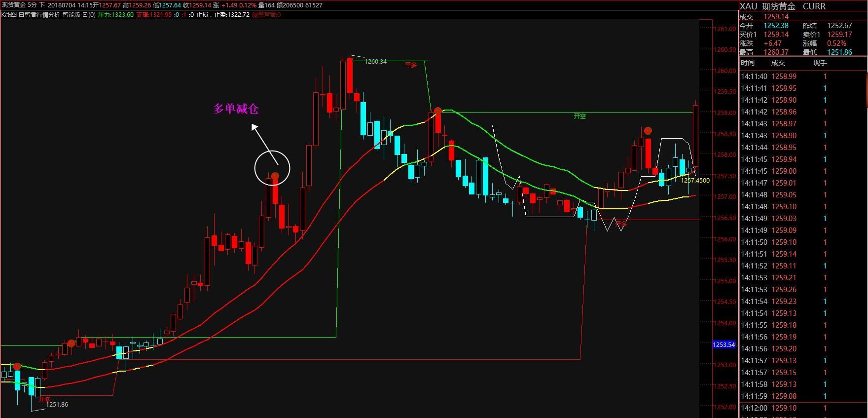Select the magenta 多单减仓 text annotation
This screenshot has width=868, height=418.
pos(236,109)
